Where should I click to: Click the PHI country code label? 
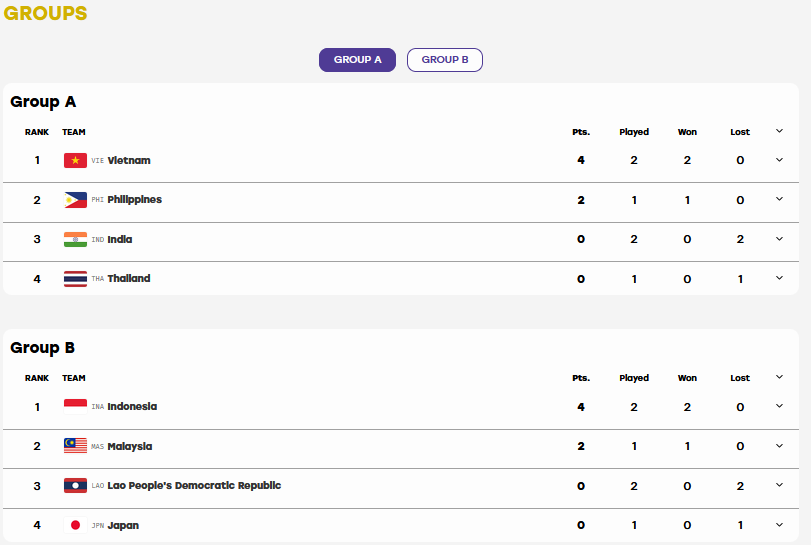pyautogui.click(x=98, y=200)
